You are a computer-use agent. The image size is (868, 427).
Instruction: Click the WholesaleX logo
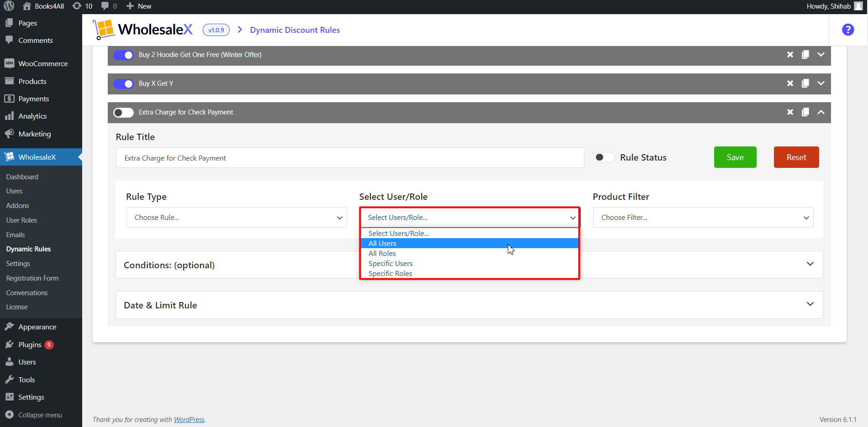(142, 30)
